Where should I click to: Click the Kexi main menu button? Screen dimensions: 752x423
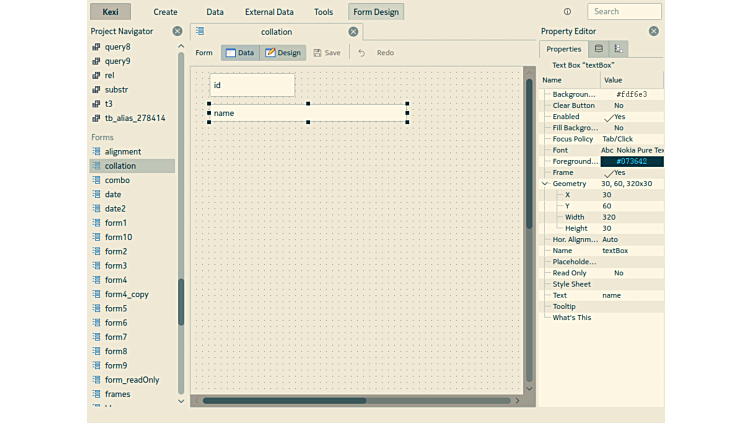(110, 12)
